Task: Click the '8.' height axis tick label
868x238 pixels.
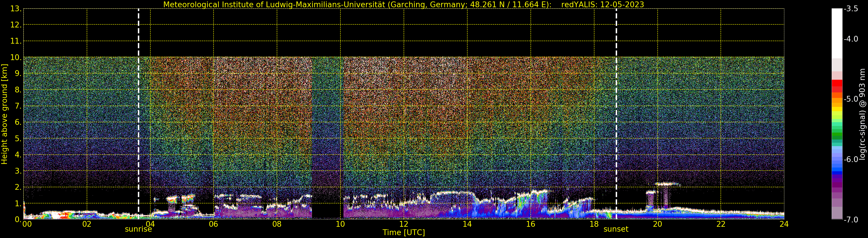Action: click(18, 90)
